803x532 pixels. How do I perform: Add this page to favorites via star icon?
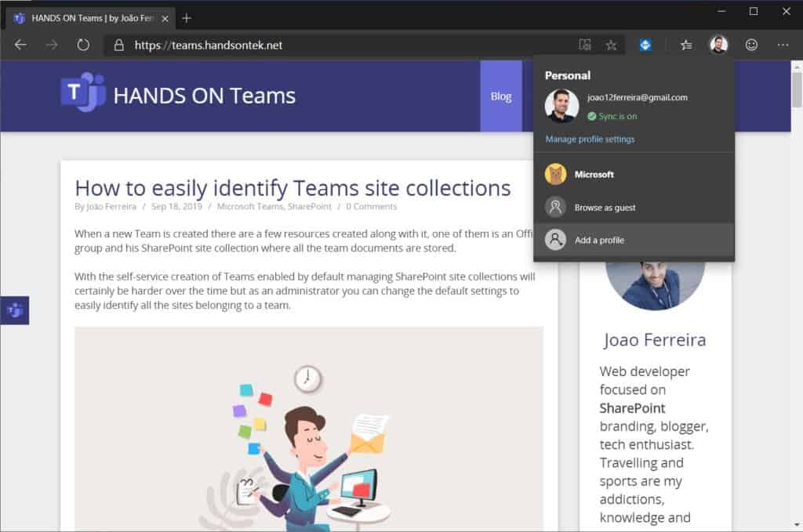[x=612, y=45]
